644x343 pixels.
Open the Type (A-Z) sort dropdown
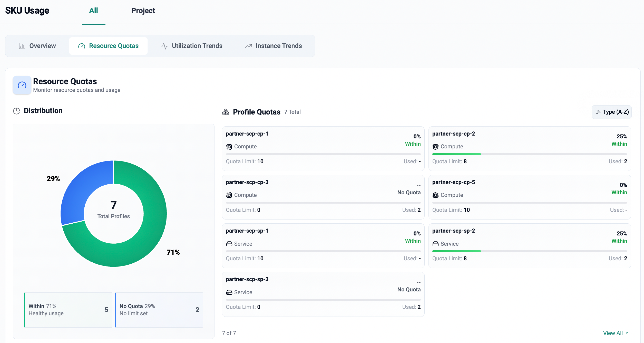612,112
